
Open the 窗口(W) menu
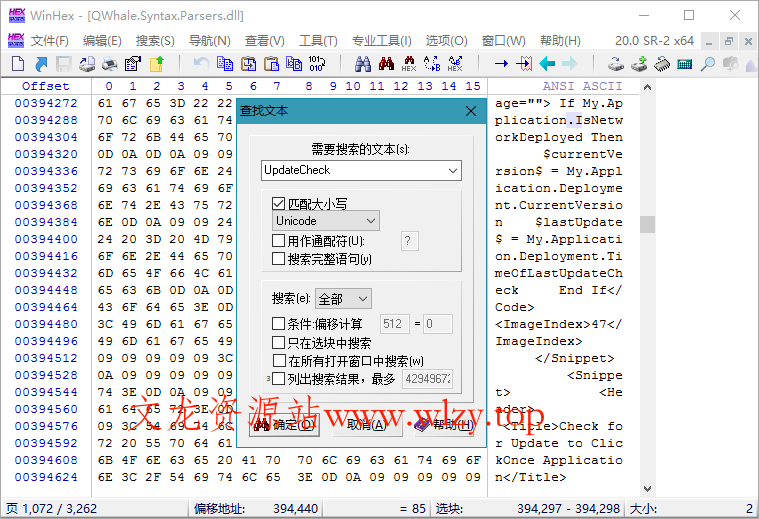pos(503,41)
